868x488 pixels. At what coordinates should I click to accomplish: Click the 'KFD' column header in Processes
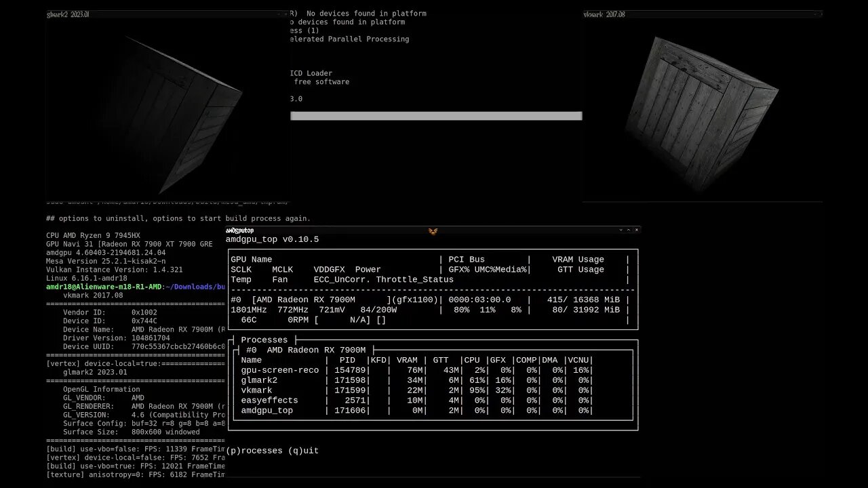click(x=378, y=360)
